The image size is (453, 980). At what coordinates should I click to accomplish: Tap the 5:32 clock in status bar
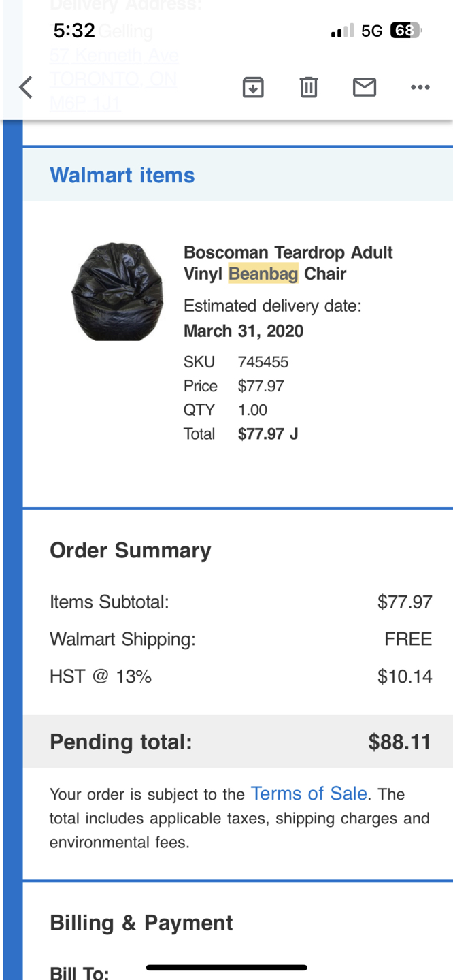coord(74,31)
